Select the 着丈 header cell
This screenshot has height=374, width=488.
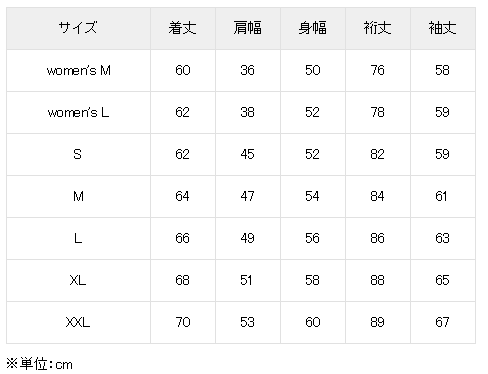[183, 28]
